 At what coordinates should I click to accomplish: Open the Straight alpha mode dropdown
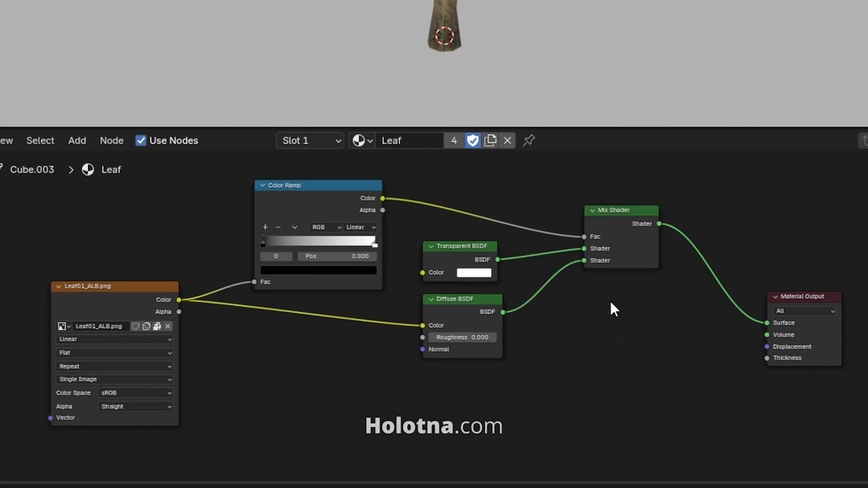point(136,406)
